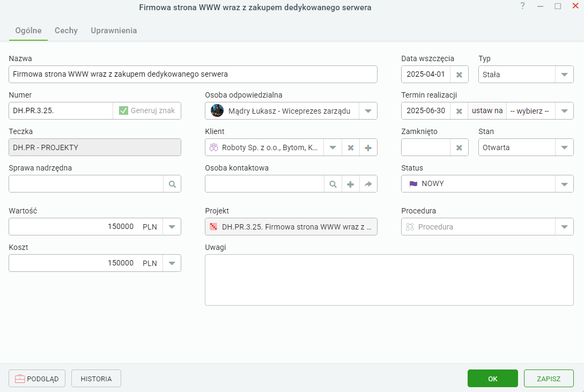Click the PODGLĄD button

point(37,379)
